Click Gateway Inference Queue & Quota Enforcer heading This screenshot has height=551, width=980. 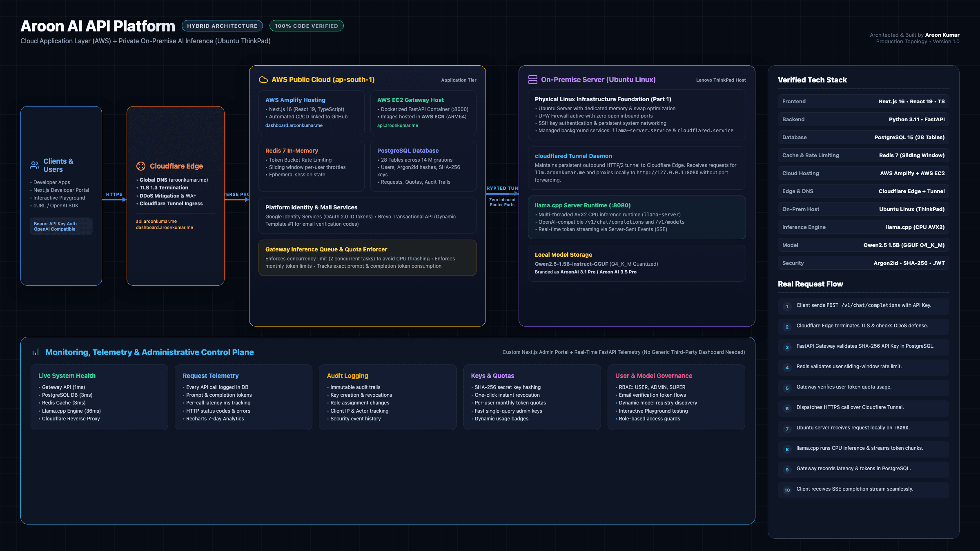pos(326,249)
